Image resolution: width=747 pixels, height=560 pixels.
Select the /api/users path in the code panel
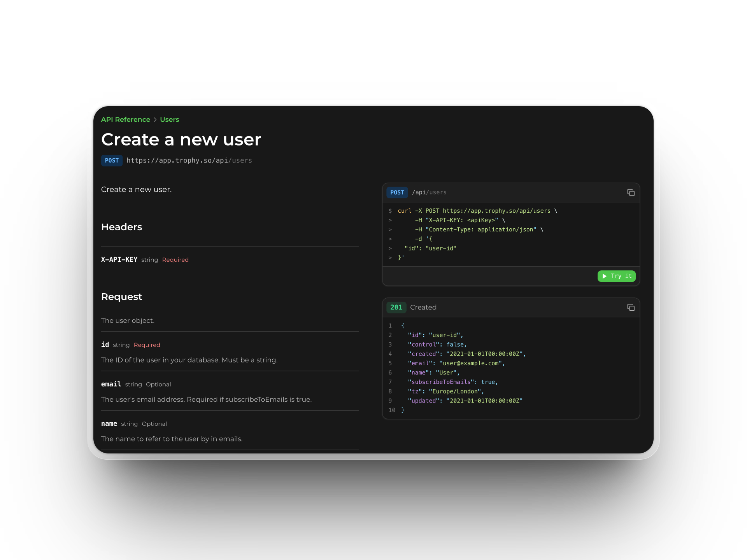(429, 192)
